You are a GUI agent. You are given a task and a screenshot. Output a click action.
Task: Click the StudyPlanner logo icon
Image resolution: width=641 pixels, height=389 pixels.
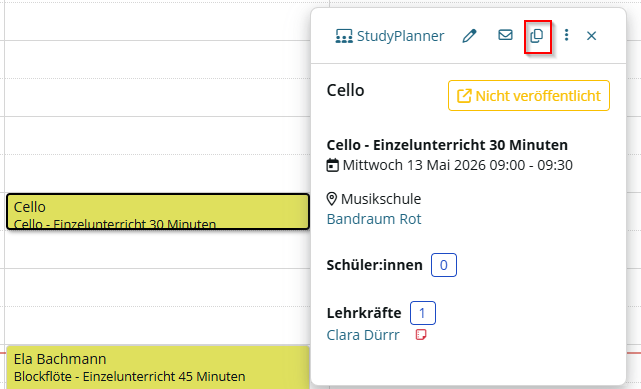(x=344, y=36)
